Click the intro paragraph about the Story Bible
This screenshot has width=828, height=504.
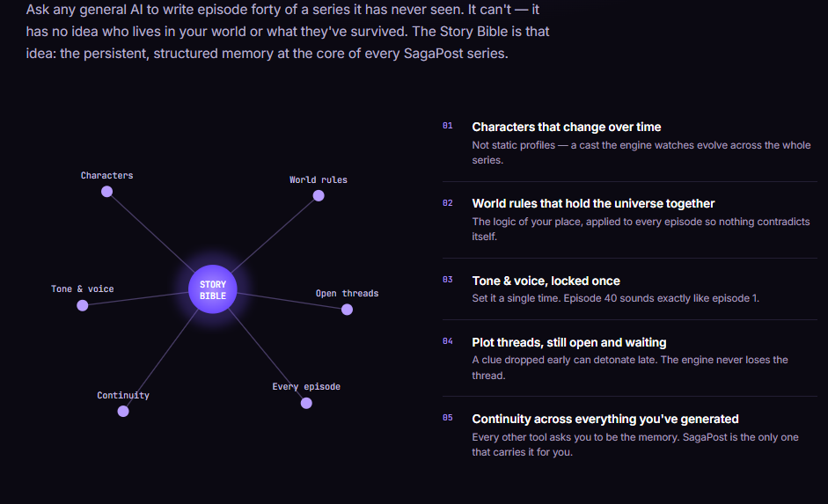[x=288, y=32]
